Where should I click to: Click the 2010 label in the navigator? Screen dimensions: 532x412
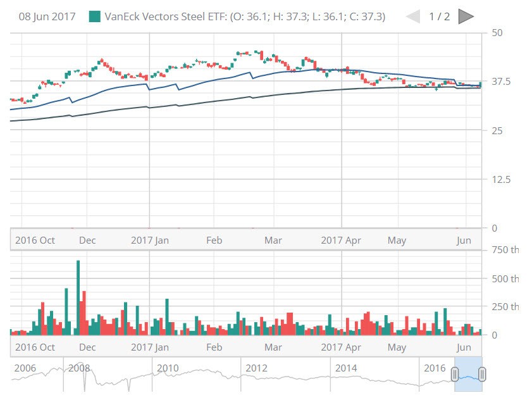(x=168, y=368)
